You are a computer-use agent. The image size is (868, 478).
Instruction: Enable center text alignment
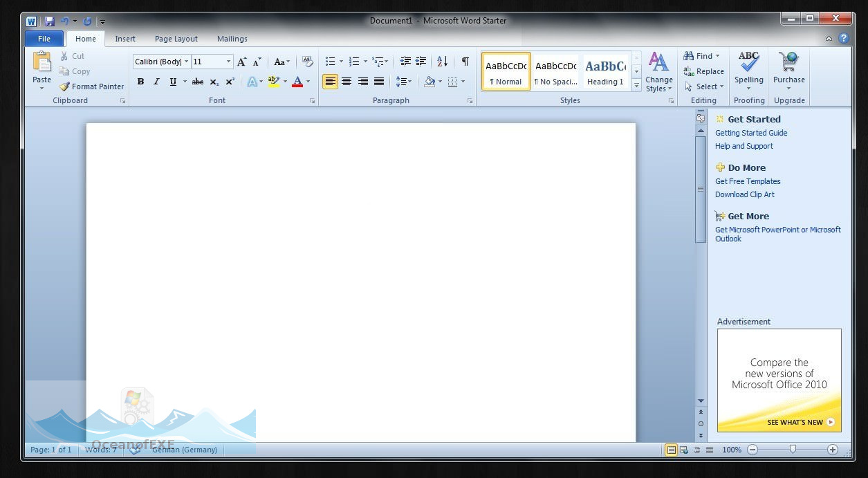coord(347,81)
